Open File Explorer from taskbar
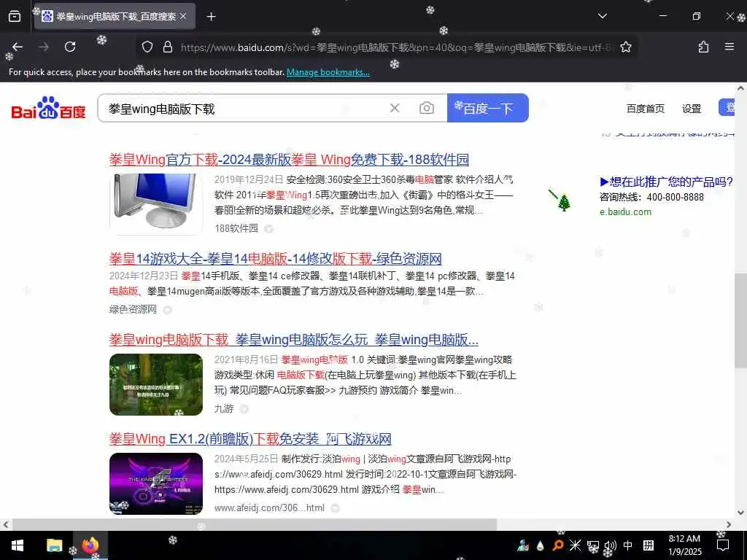 click(54, 545)
